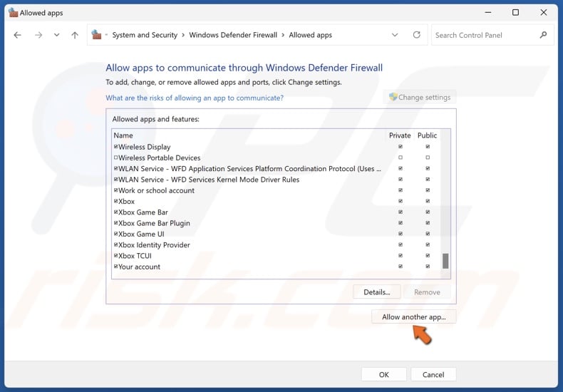
Task: Toggle Your account allowed checkbox
Action: [116, 267]
